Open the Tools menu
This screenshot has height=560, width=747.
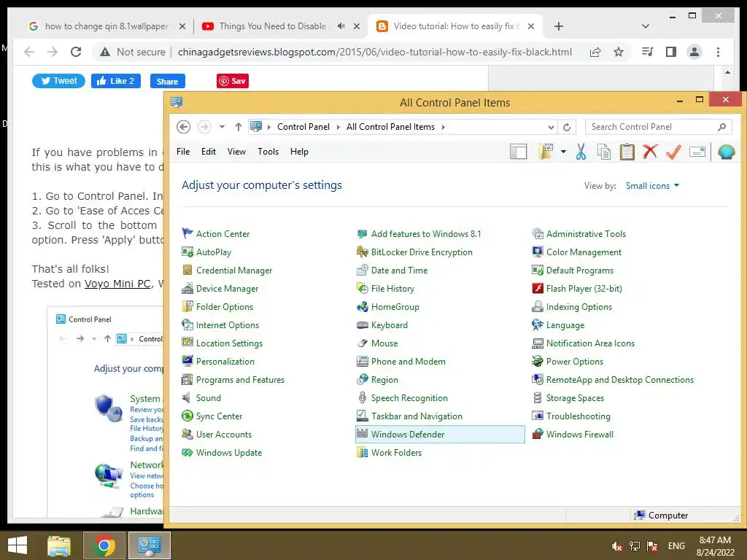(x=268, y=152)
